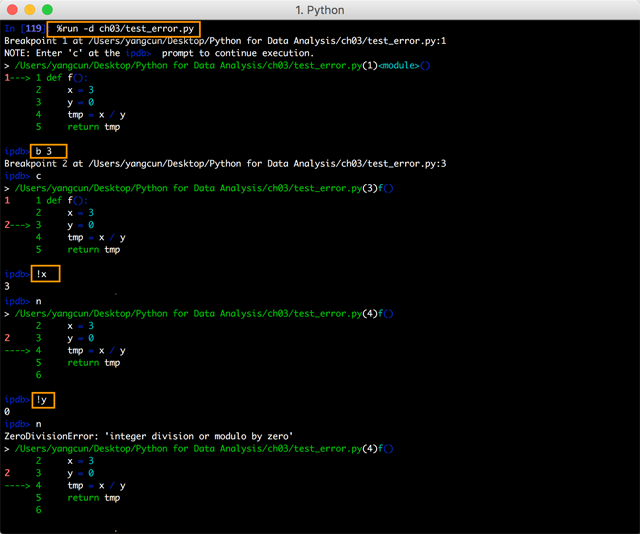
Task: Click the '1. Python' window title
Action: pyautogui.click(x=320, y=10)
